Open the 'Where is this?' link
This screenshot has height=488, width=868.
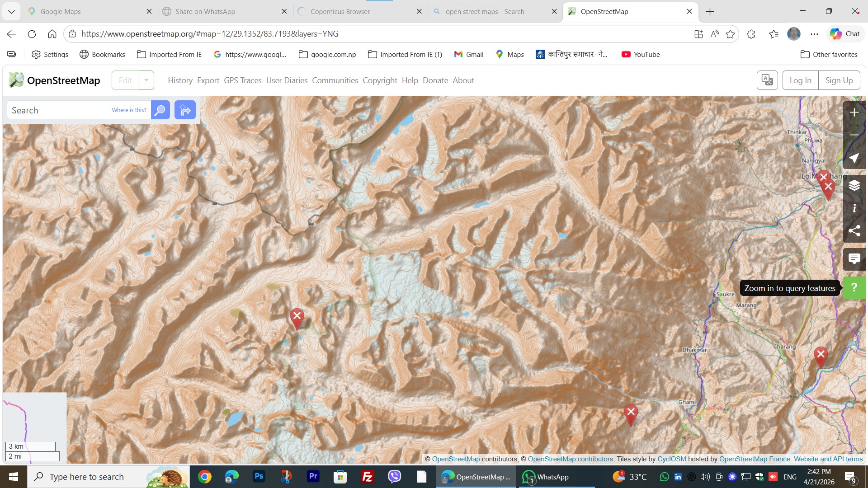click(129, 110)
